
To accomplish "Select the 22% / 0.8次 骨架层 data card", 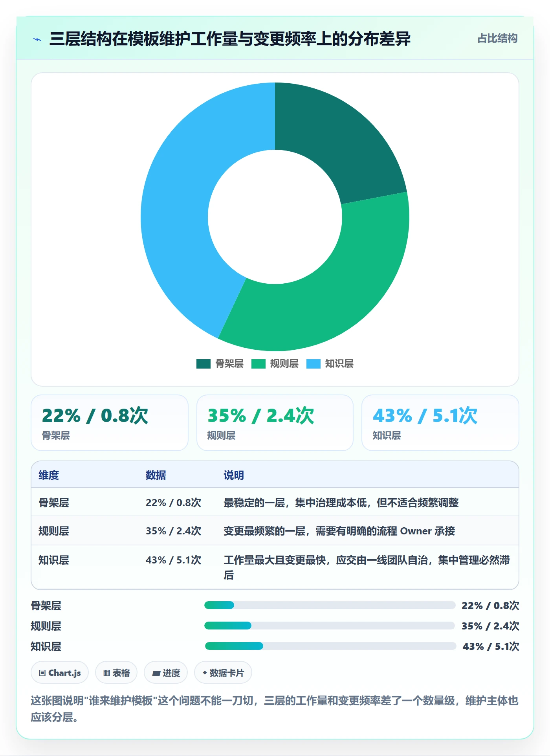I will pyautogui.click(x=110, y=423).
